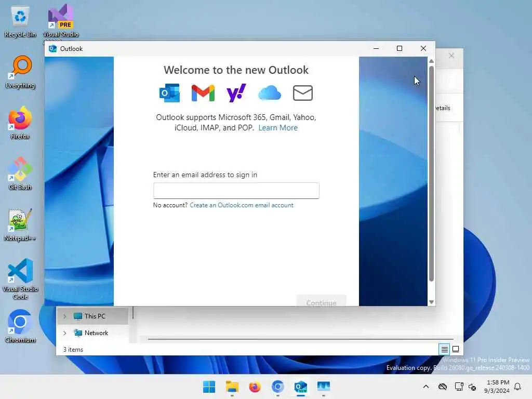Minimize the Outlook window
This screenshot has height=399, width=532.
click(x=376, y=48)
